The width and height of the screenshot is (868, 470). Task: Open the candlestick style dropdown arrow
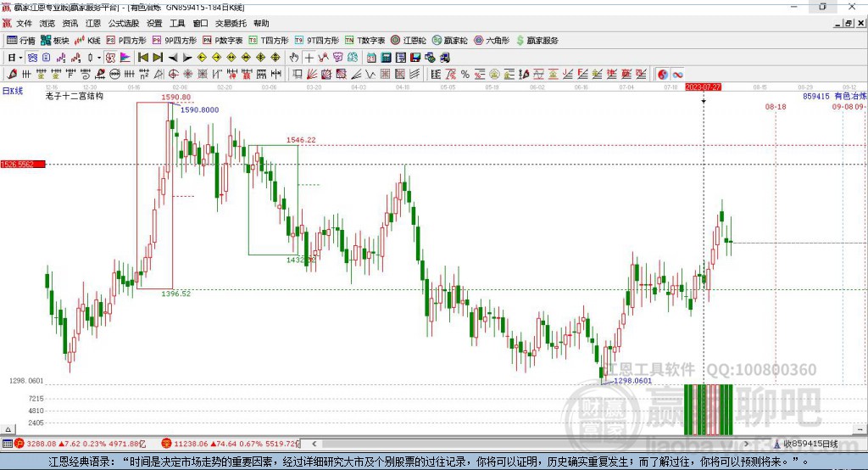[x=99, y=58]
